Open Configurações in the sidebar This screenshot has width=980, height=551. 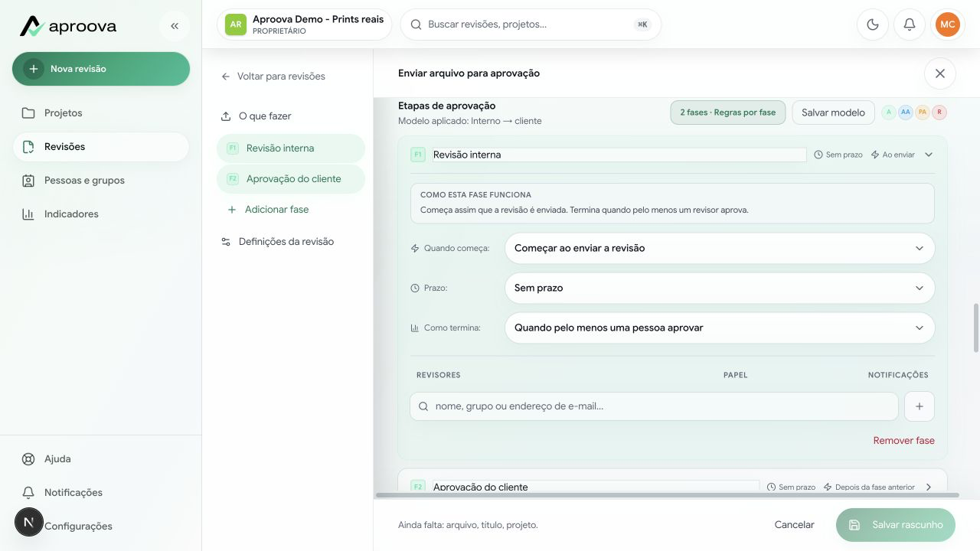pos(101,527)
